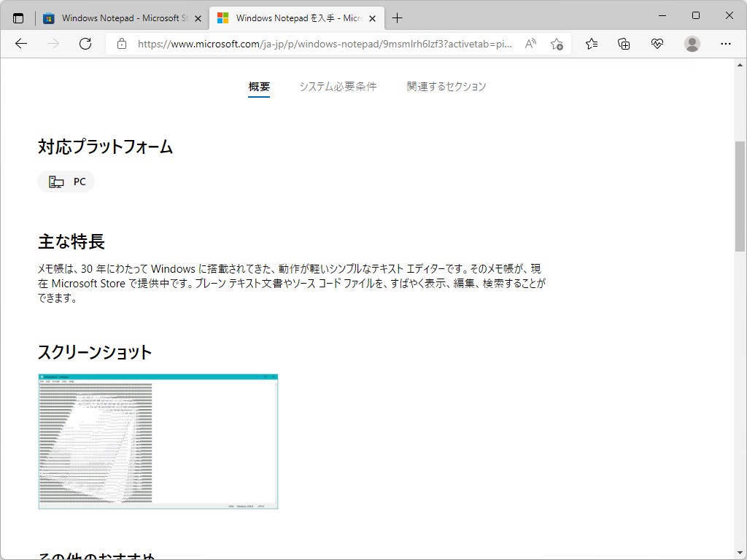The image size is (747, 560).
Task: Activate Read aloud in the toolbar
Action: click(x=530, y=44)
